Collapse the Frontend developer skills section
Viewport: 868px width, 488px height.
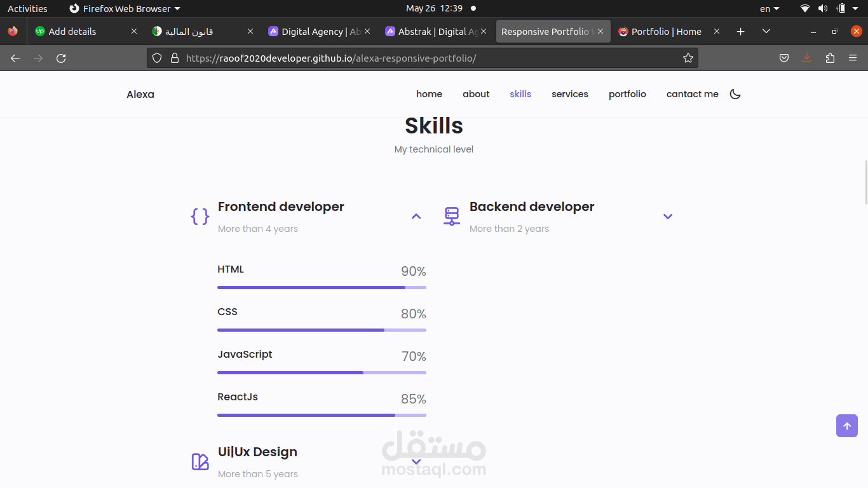[416, 217]
